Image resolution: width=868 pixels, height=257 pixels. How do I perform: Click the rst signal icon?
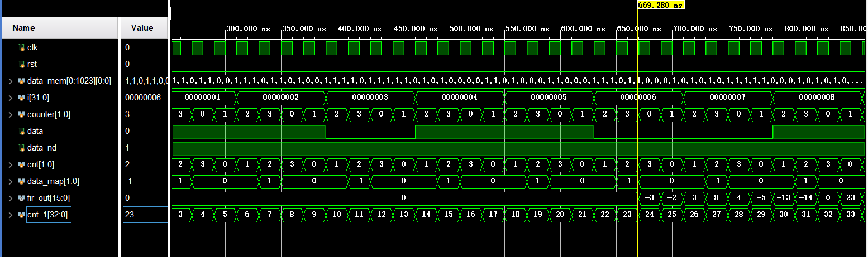tap(22, 64)
